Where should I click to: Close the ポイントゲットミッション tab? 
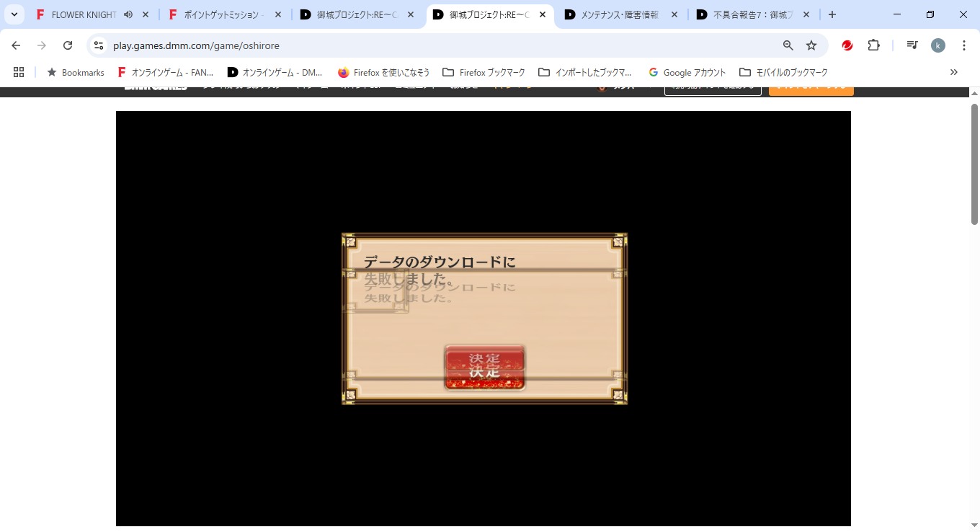(278, 14)
